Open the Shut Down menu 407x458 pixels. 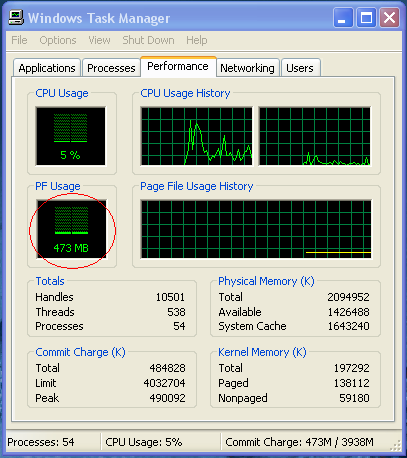tap(148, 40)
